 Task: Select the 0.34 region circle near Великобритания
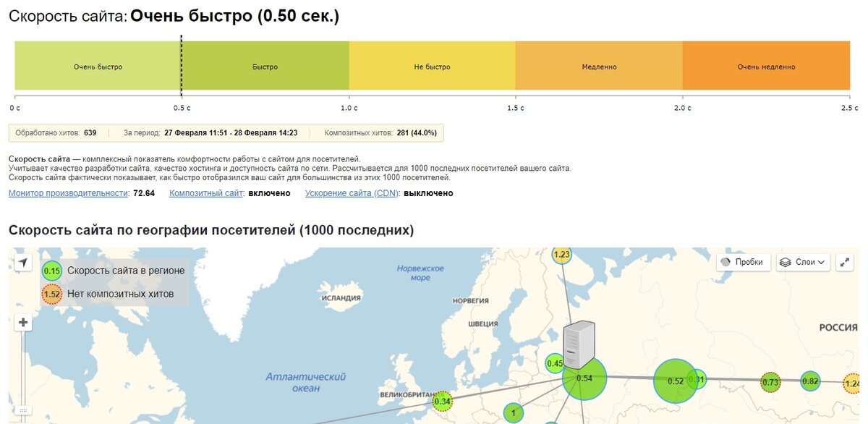coord(443,401)
